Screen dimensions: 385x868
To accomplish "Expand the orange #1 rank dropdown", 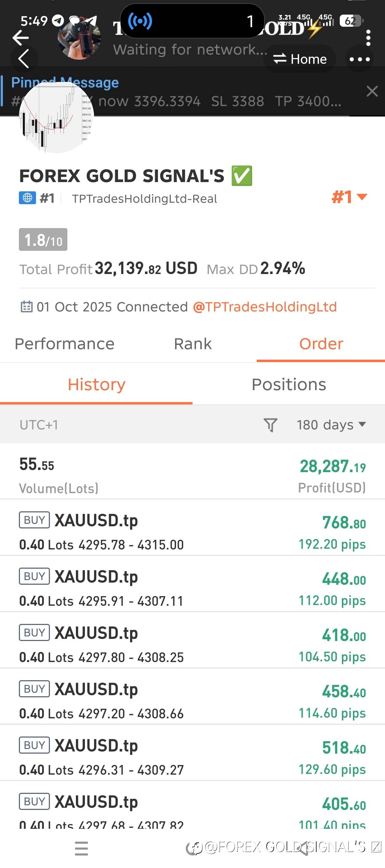I will pos(349,197).
